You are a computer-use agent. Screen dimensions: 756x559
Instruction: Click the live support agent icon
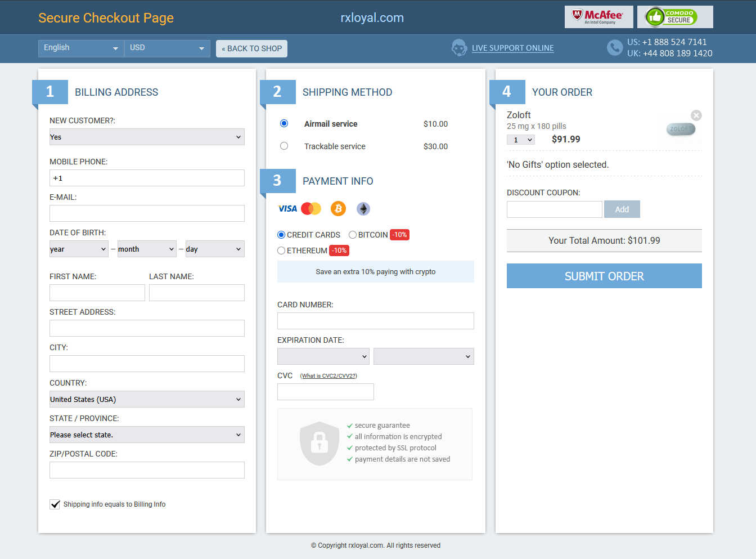[460, 48]
